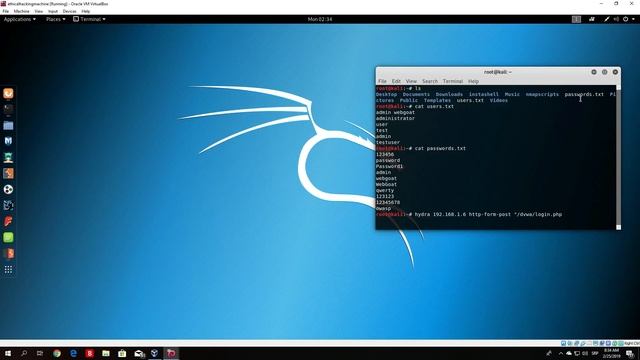The image size is (640, 360).
Task: Open VirtualBox Machine menu
Action: click(21, 11)
